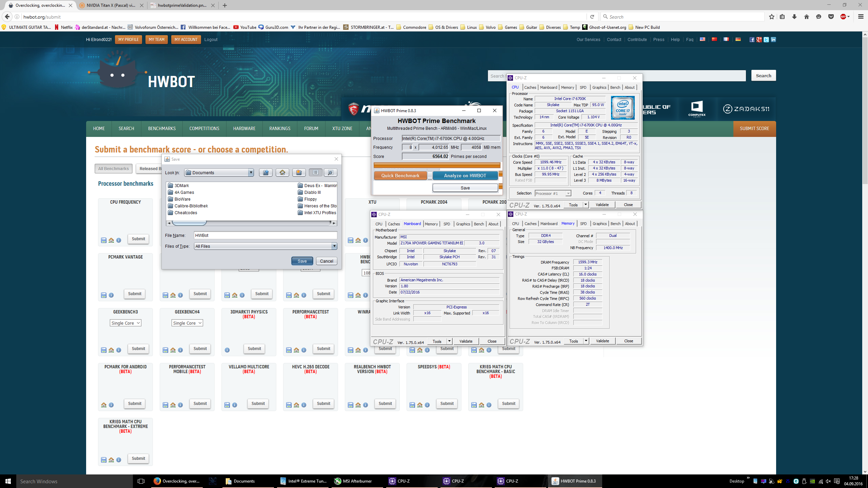Screen dimensions: 868x488
Task: Click the MY PROFILE button
Action: click(129, 40)
